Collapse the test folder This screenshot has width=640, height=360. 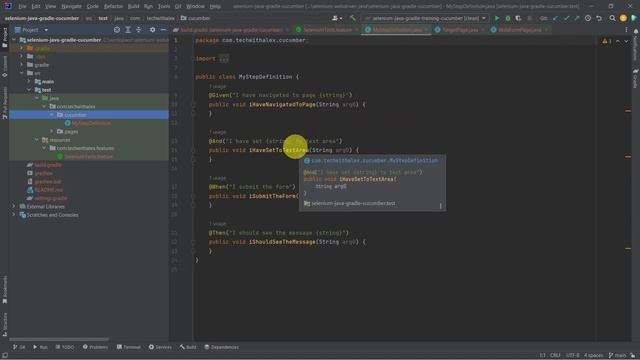coord(29,90)
